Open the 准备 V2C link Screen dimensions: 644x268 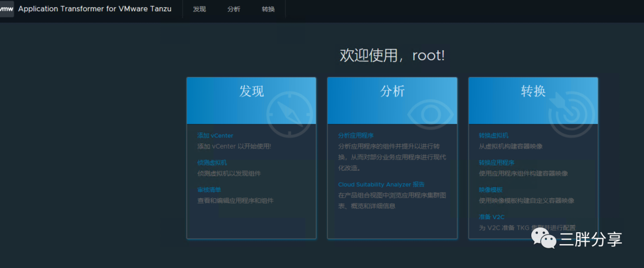[x=491, y=217]
